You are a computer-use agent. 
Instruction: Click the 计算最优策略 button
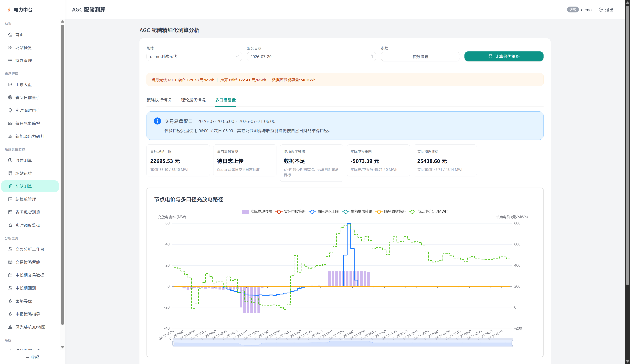[504, 56]
